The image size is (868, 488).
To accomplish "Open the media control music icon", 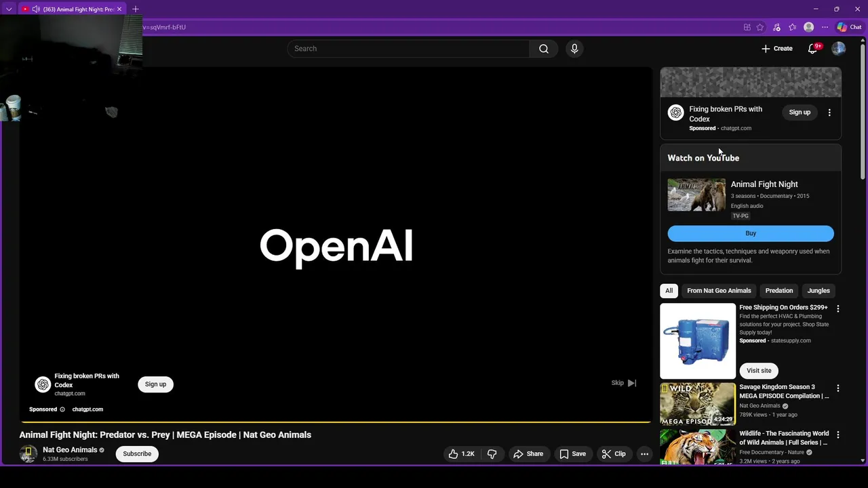I will point(776,27).
